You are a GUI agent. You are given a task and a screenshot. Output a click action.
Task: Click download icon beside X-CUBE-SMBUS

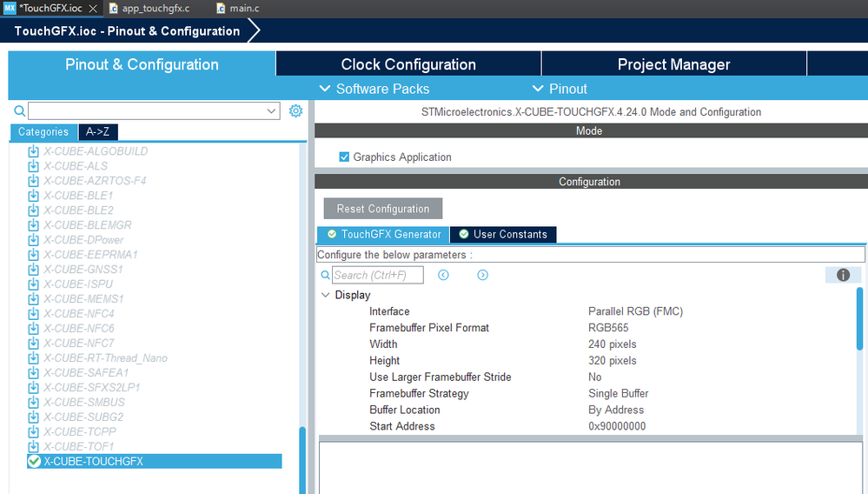tap(33, 402)
